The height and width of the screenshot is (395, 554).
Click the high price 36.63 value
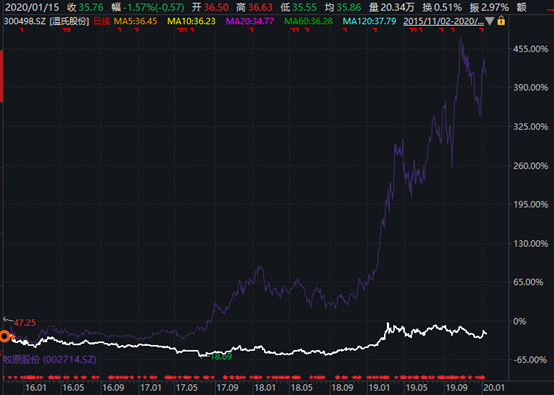(260, 7)
